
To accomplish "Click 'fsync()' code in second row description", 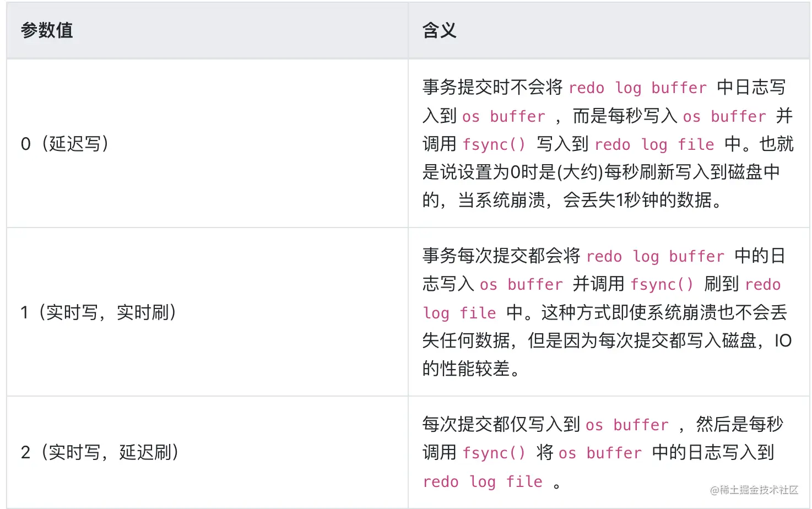I will click(662, 284).
